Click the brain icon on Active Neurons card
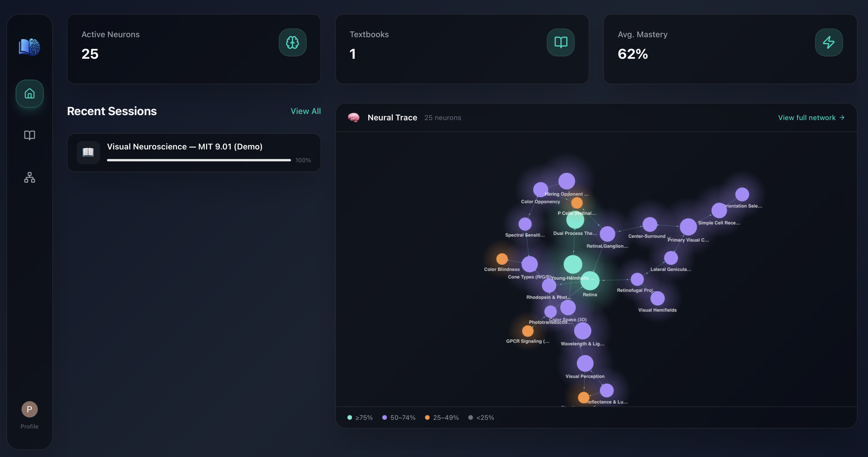868x457 pixels. [292, 42]
